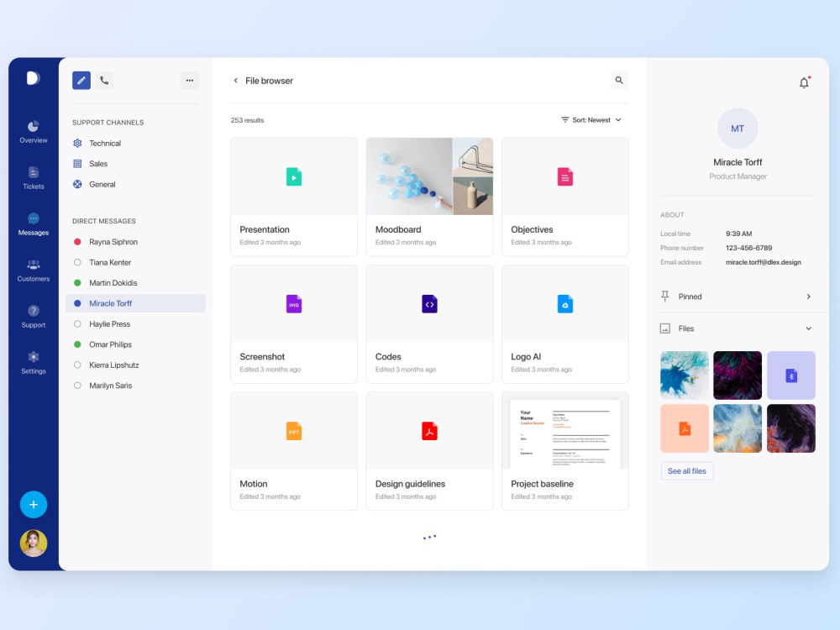
Task: Collapse the Files section in the profile panel
Action: coord(809,328)
